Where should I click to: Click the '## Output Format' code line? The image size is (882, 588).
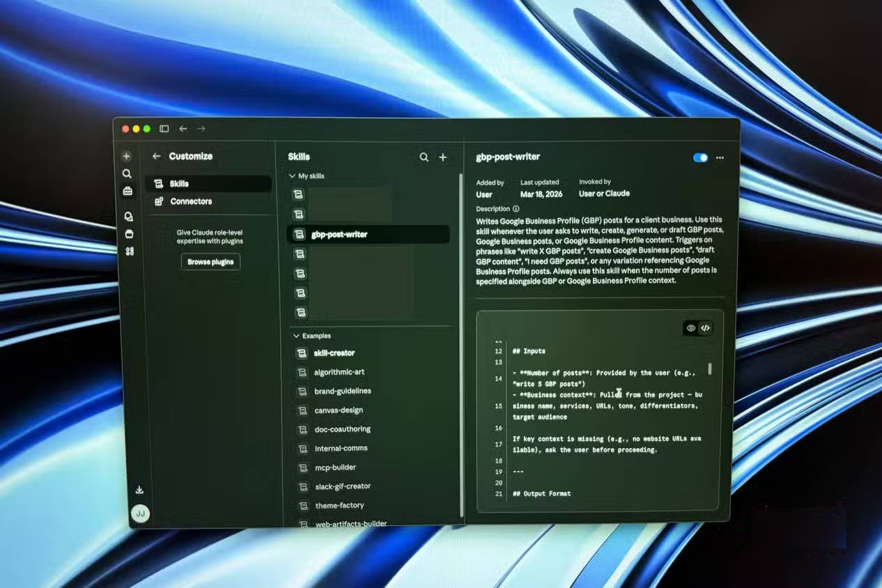pos(541,494)
